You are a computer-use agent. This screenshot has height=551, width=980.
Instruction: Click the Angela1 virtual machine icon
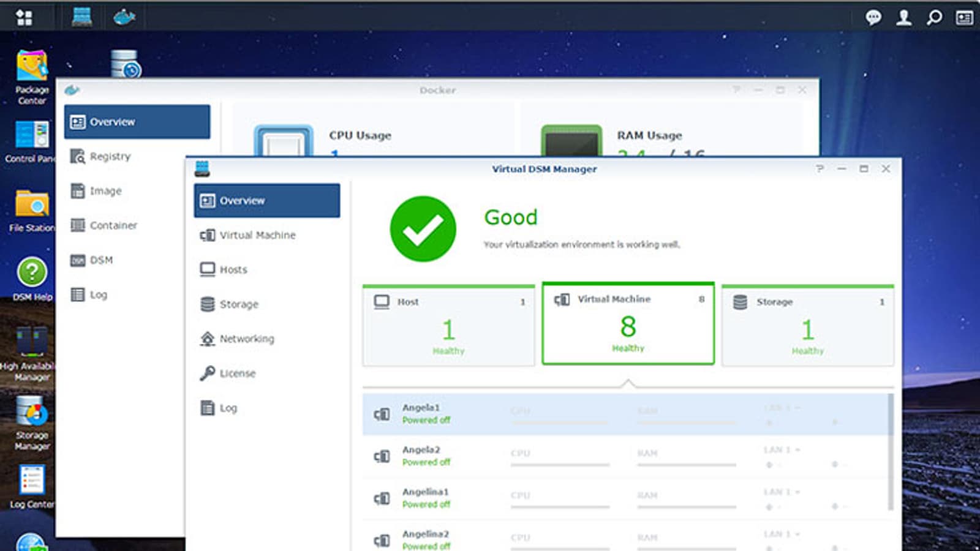tap(382, 414)
